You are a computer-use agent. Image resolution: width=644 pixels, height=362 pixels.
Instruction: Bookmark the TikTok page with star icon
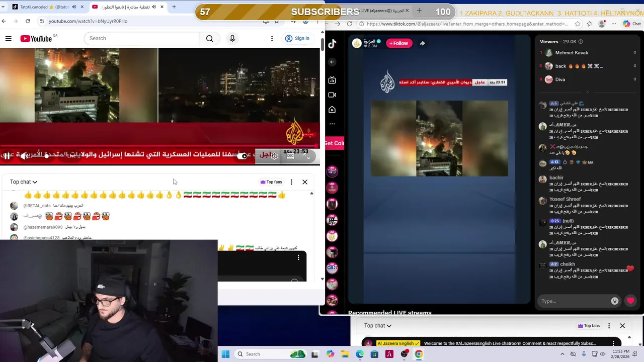(x=578, y=24)
